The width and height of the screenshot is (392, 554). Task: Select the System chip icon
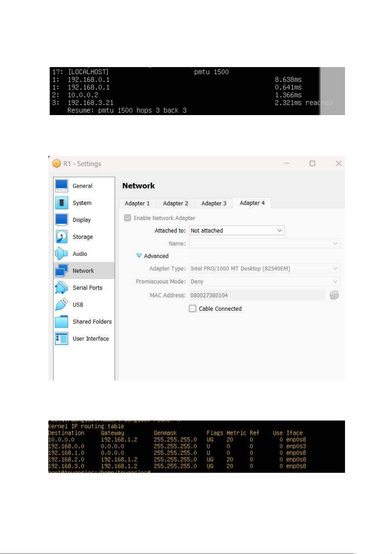point(61,203)
